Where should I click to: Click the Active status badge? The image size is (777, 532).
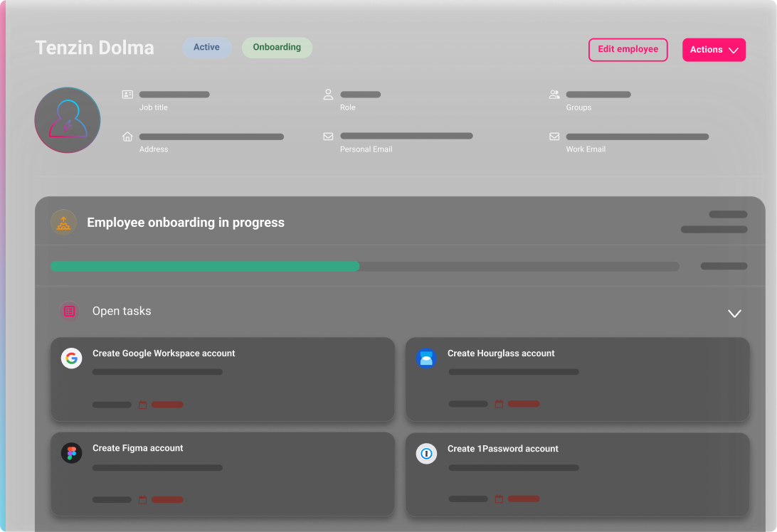(x=206, y=48)
